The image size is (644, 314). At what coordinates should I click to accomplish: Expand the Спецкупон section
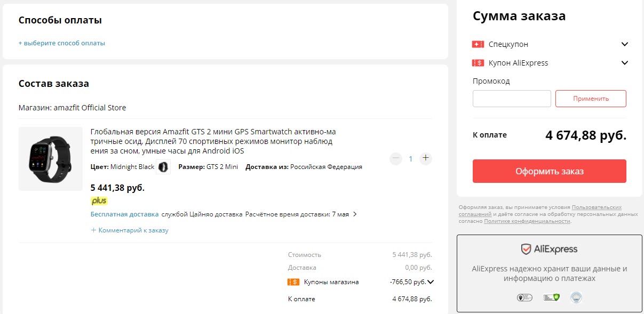[624, 44]
